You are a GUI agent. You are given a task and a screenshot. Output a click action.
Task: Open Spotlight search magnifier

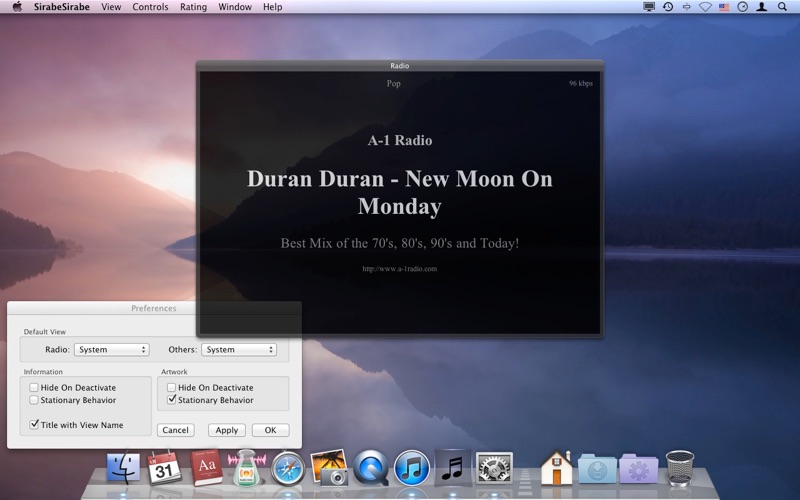(782, 7)
